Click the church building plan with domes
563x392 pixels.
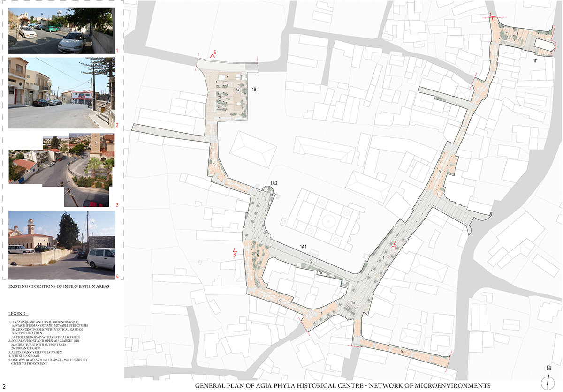pyautogui.click(x=324, y=220)
